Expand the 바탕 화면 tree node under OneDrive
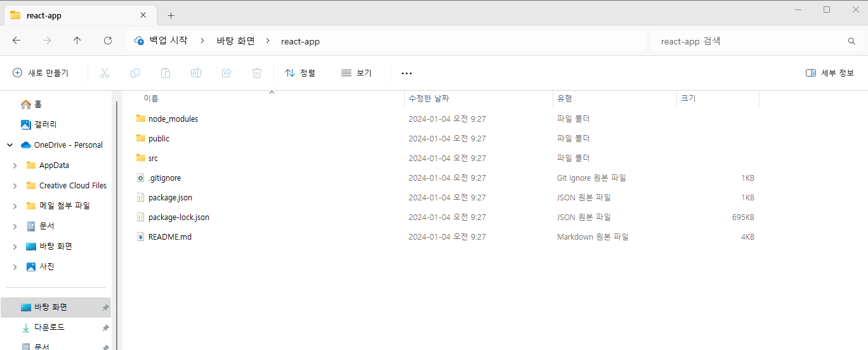 coord(15,246)
